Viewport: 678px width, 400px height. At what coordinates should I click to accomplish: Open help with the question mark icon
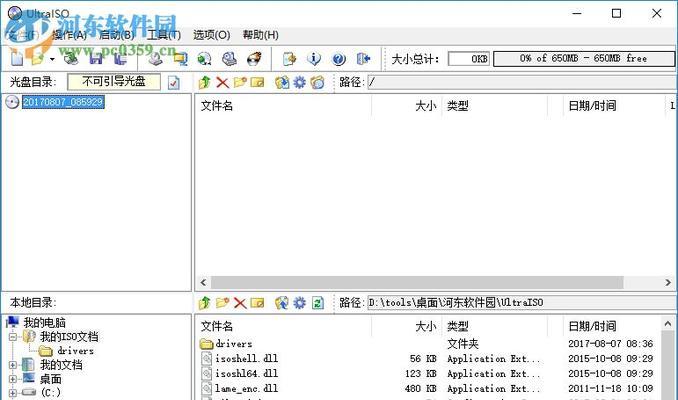click(x=339, y=58)
